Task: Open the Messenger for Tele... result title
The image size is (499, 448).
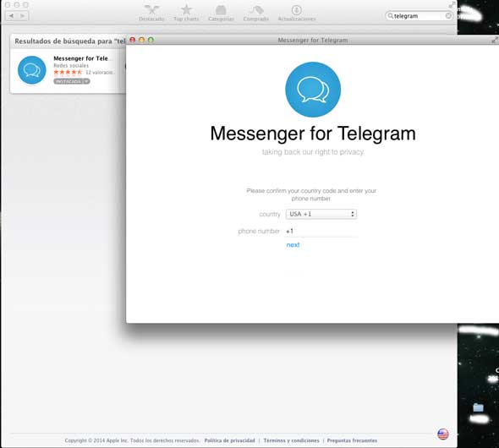Action: click(82, 58)
